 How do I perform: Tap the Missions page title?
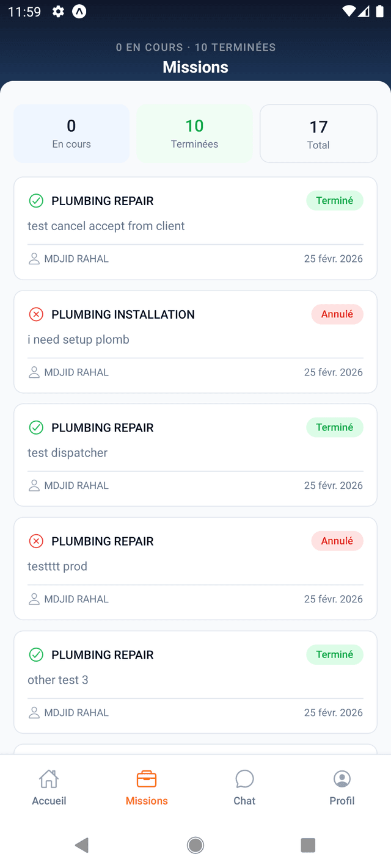click(195, 67)
